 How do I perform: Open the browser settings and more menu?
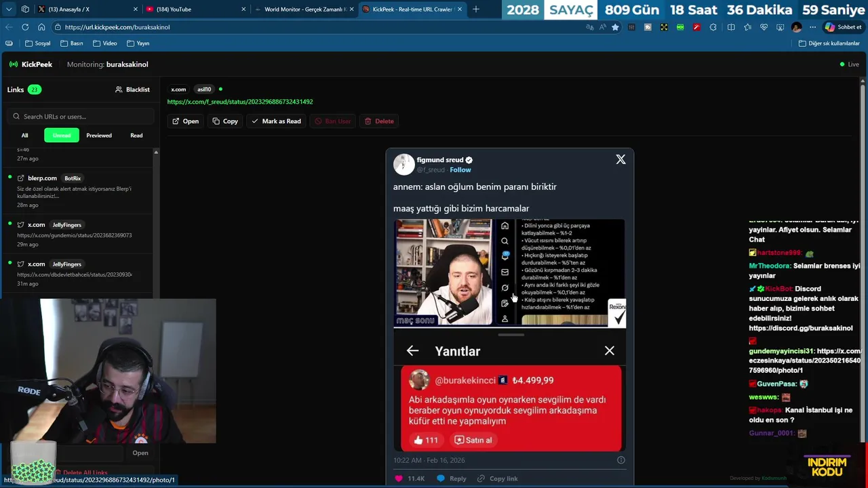pos(812,27)
